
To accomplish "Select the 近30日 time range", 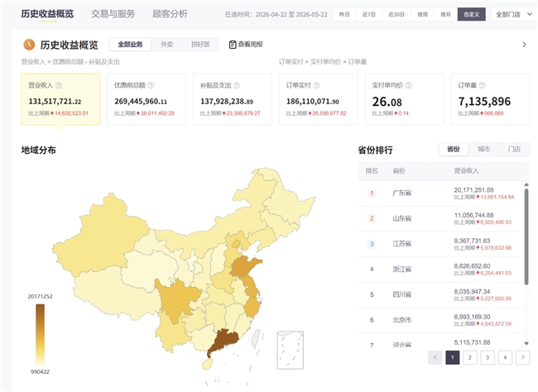I will pyautogui.click(x=396, y=14).
